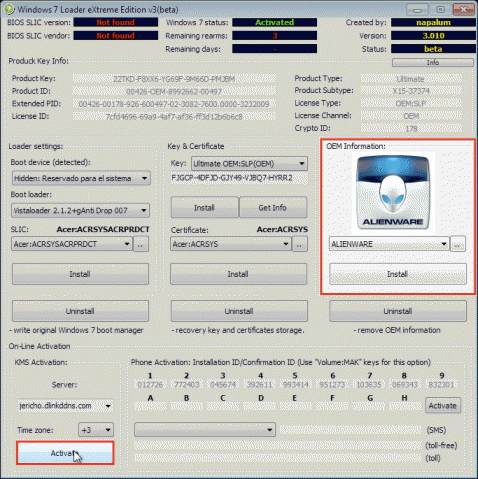Click the beta status value
Image resolution: width=478 pixels, height=479 pixels.
[433, 49]
